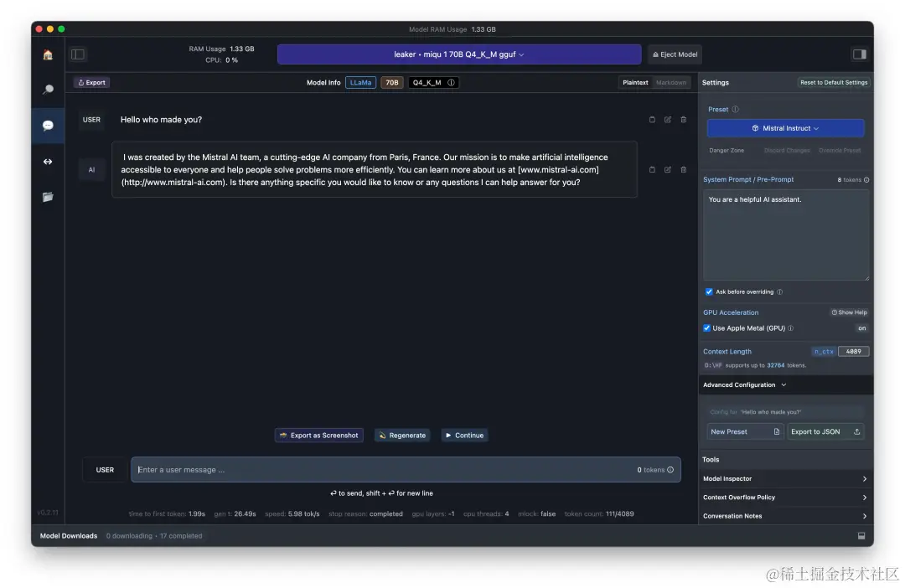Delete the AI response with the trash icon
This screenshot has width=905, height=588.
click(x=684, y=170)
